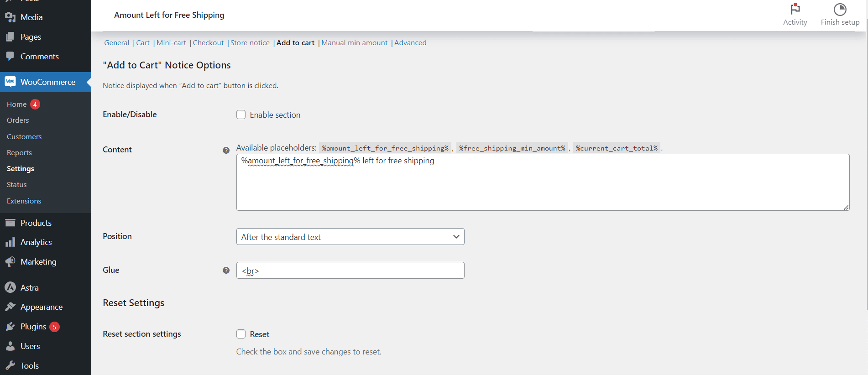
Task: Switch to the General tab
Action: [116, 42]
